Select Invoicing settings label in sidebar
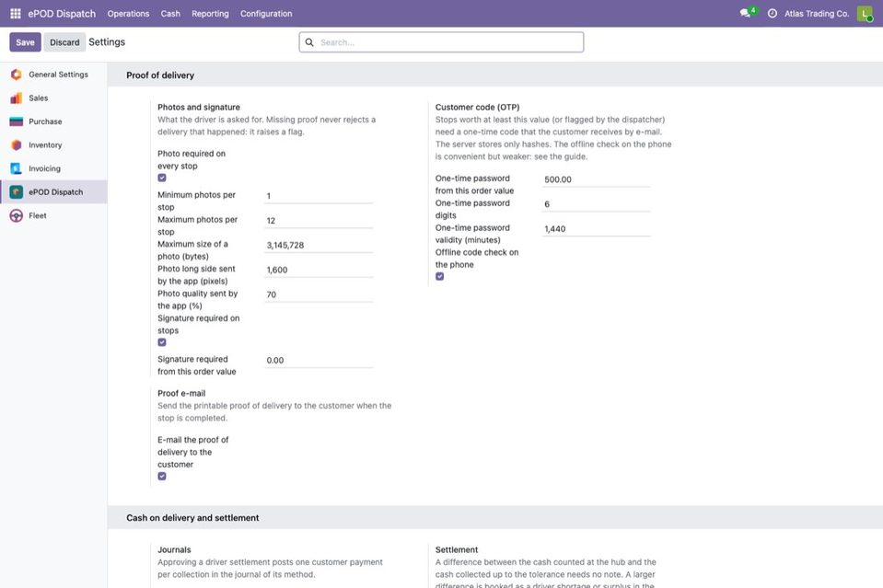This screenshot has height=588, width=883. coord(44,168)
